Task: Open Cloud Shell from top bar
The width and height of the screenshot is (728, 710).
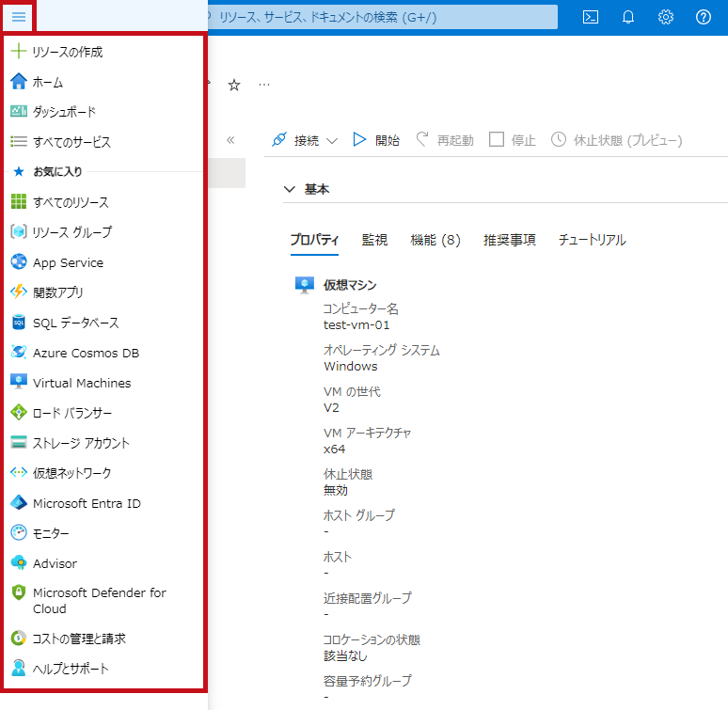Action: [x=590, y=17]
